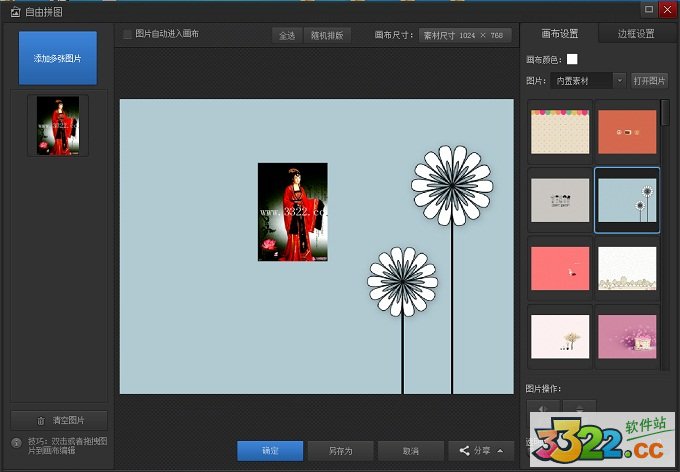Screen dimensions: 680x472
Task: Click the 清空图片 trash button
Action: (x=59, y=420)
